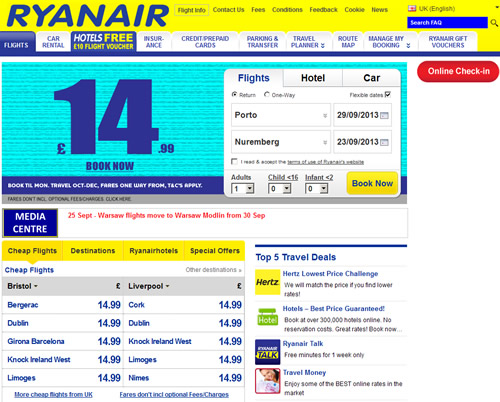Select the Bergerac flight row
Image resolution: width=500 pixels, height=402 pixels.
[63, 305]
